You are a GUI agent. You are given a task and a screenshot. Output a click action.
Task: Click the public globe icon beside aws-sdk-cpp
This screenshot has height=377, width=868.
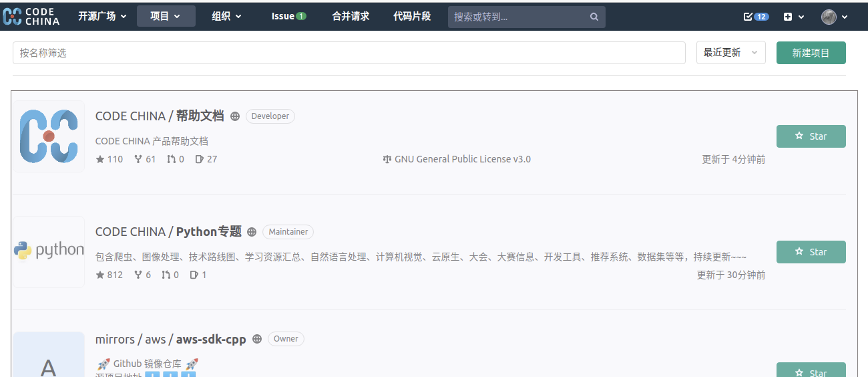(x=257, y=340)
